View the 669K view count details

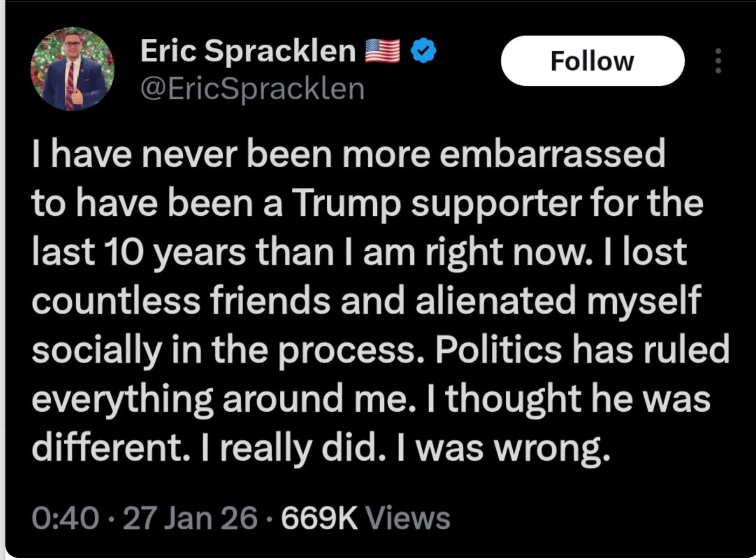point(319,518)
